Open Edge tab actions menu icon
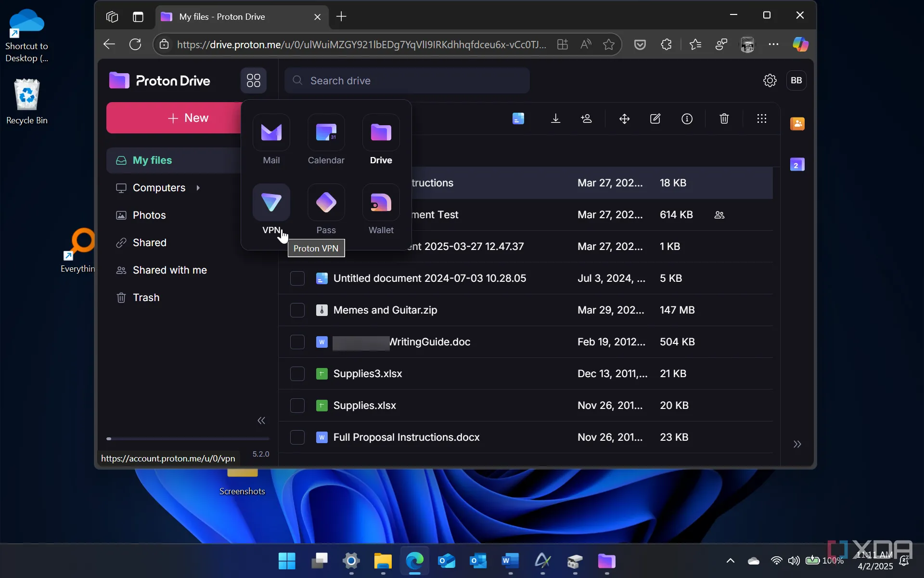924x578 pixels. click(x=138, y=17)
